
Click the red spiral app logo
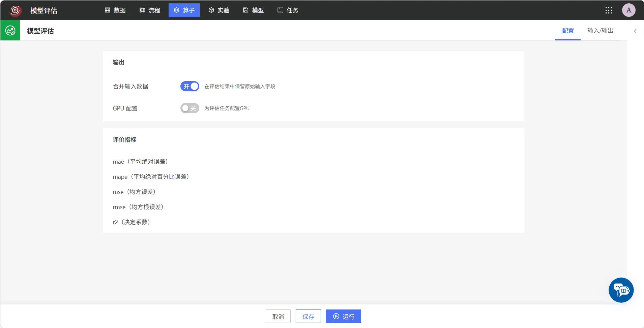(x=15, y=10)
